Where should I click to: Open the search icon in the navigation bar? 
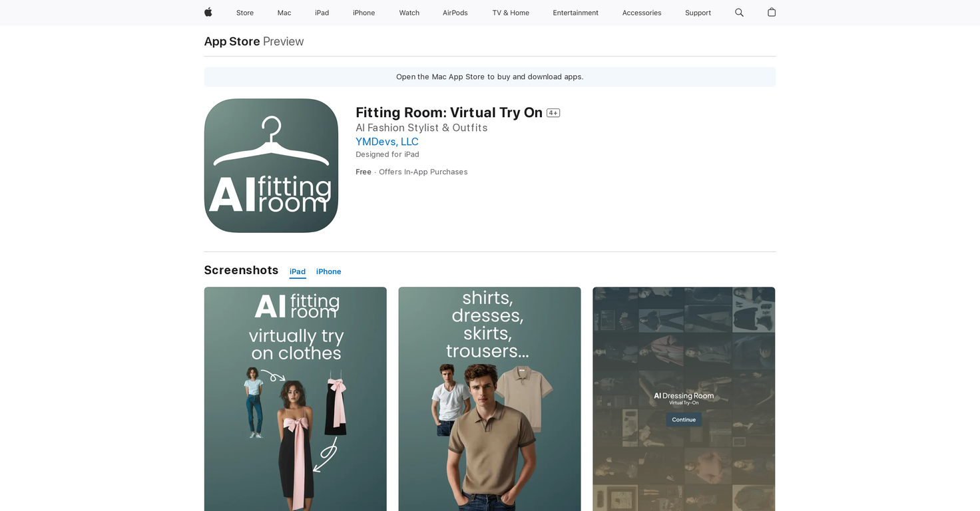[x=739, y=12]
